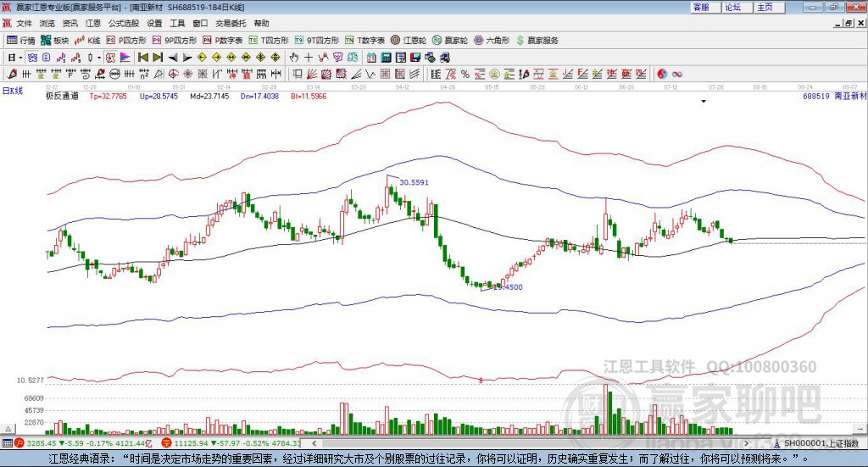868x467 pixels.
Task: Click the save disk icon in toolbar
Action: click(x=415, y=58)
